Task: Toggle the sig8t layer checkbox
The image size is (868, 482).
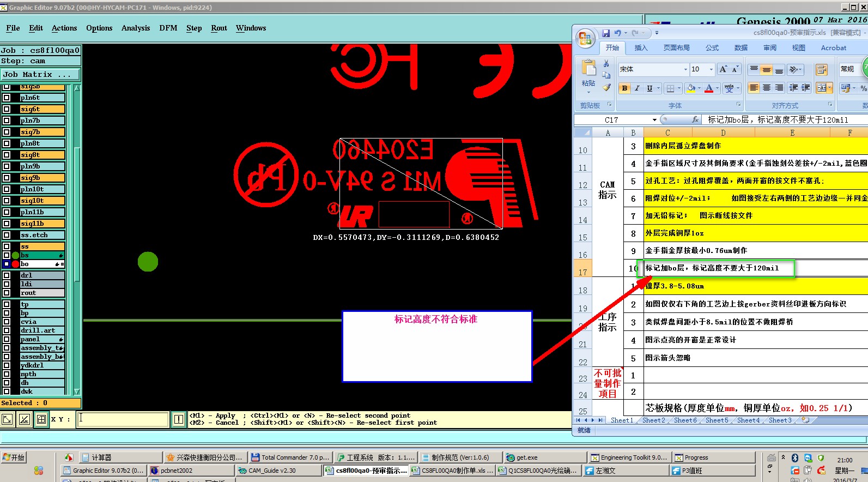Action: [7, 155]
